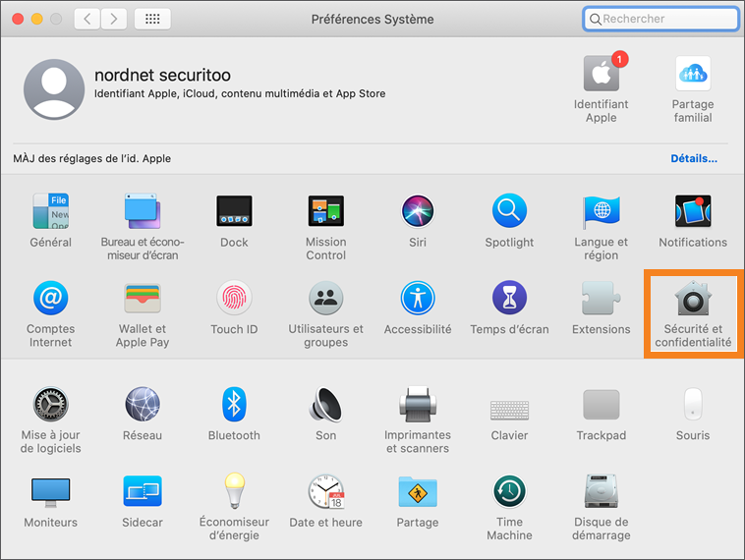Viewport: 745px width, 560px height.
Task: Click the forward navigation arrow
Action: coord(114,19)
